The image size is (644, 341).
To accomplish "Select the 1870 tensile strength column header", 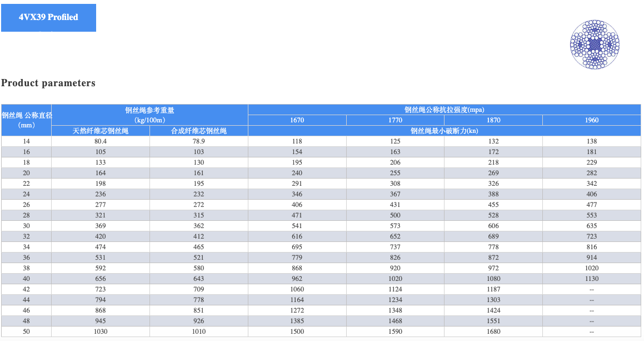I will pos(493,120).
